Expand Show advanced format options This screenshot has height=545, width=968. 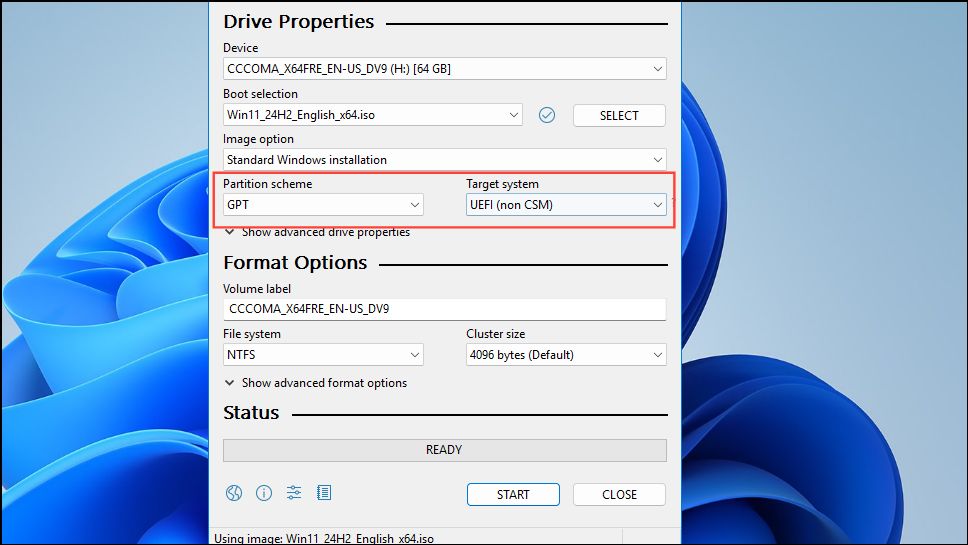(x=315, y=383)
